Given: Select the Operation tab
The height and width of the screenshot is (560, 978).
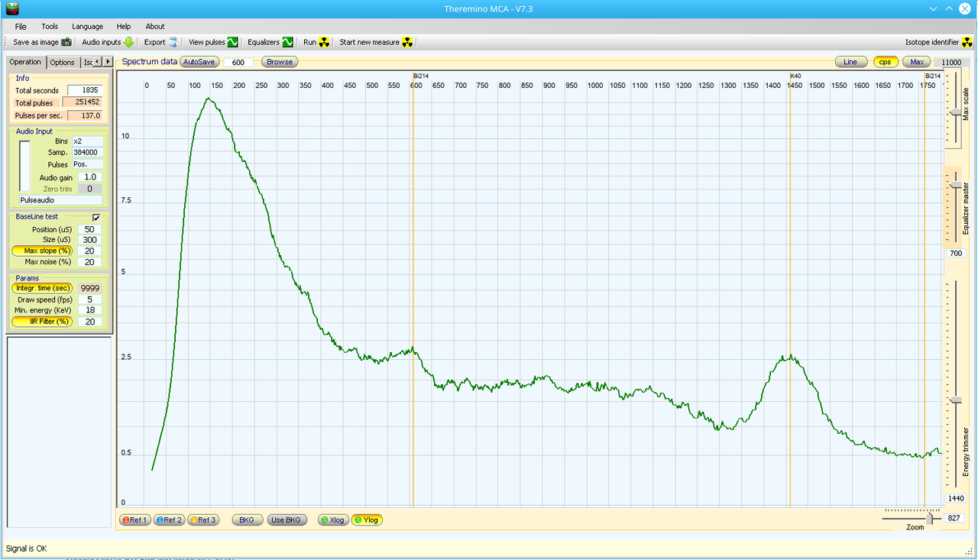Looking at the screenshot, I should tap(26, 62).
